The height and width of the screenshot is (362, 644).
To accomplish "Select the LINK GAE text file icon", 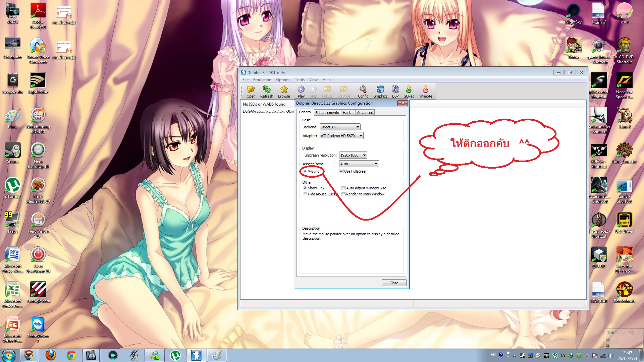I will [x=599, y=292].
